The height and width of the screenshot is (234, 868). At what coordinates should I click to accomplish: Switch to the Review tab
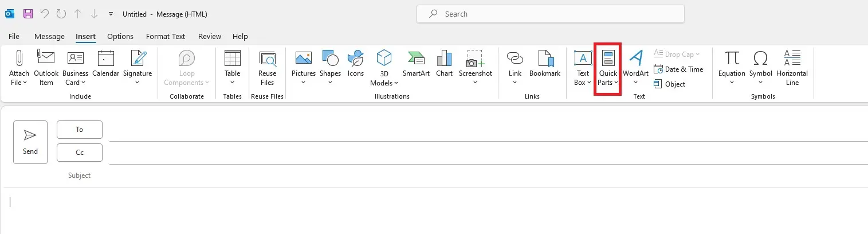click(210, 36)
